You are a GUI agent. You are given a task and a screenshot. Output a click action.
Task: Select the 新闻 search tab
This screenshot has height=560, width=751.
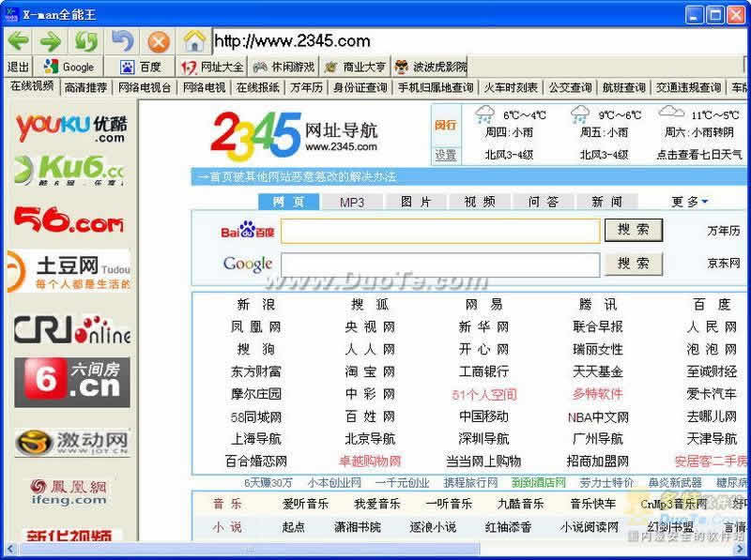pyautogui.click(x=606, y=202)
